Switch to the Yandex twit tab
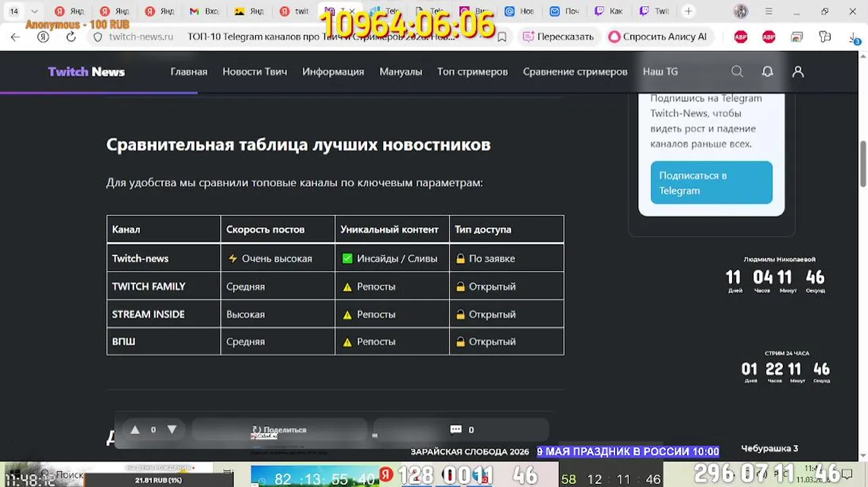The height and width of the screenshot is (487, 868). point(294,11)
